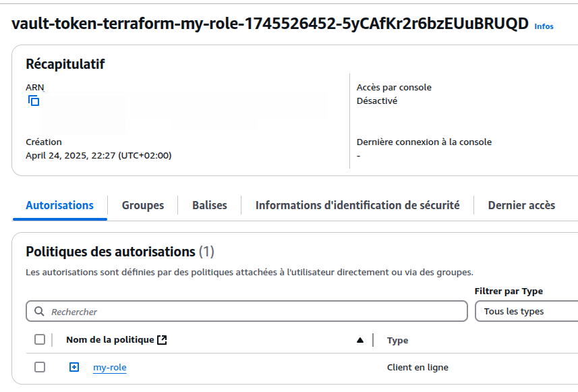
Task: Select the Autorisations tab
Action: 59,205
